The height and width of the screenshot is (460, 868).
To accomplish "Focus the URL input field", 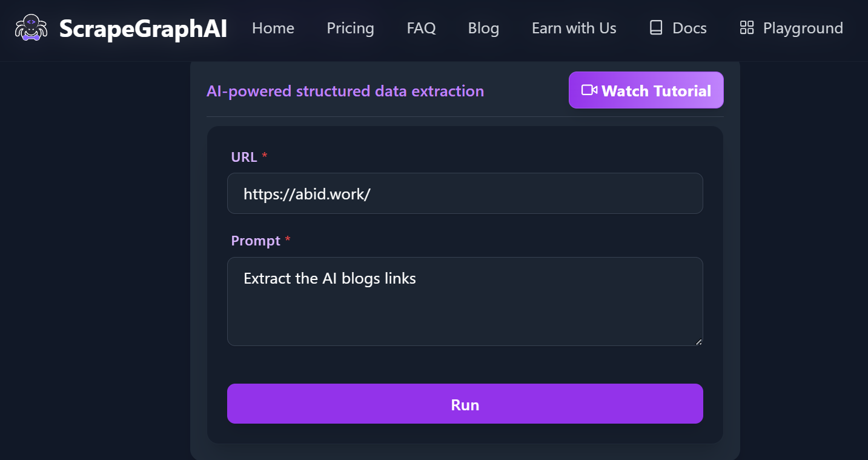I will coord(465,193).
